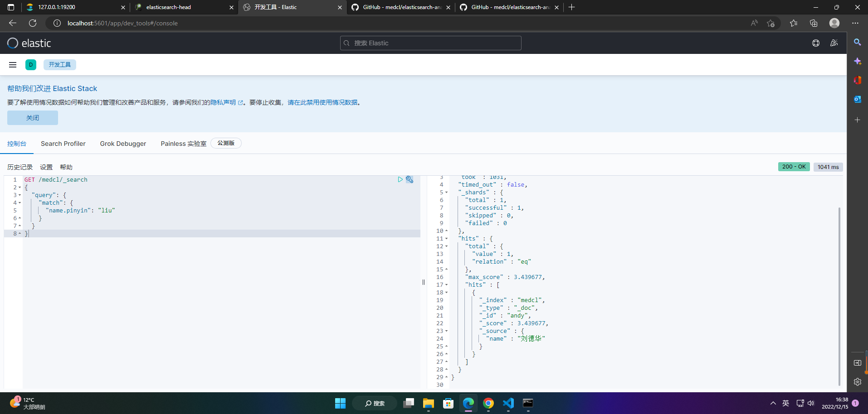Open the Edge sidebar search icon
868x414 pixels.
(857, 42)
